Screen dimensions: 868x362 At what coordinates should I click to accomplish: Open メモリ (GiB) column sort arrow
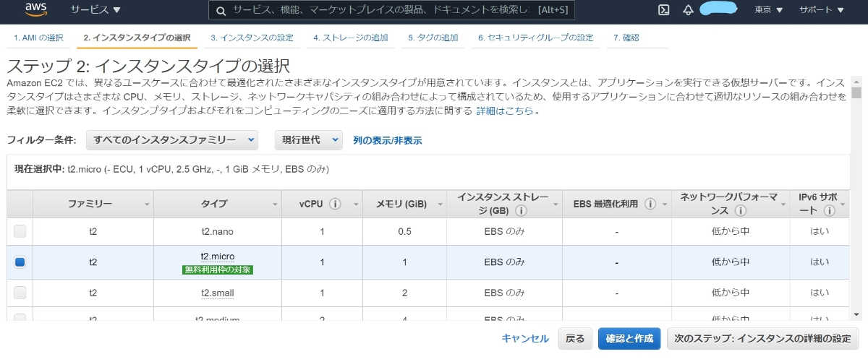[x=439, y=205]
